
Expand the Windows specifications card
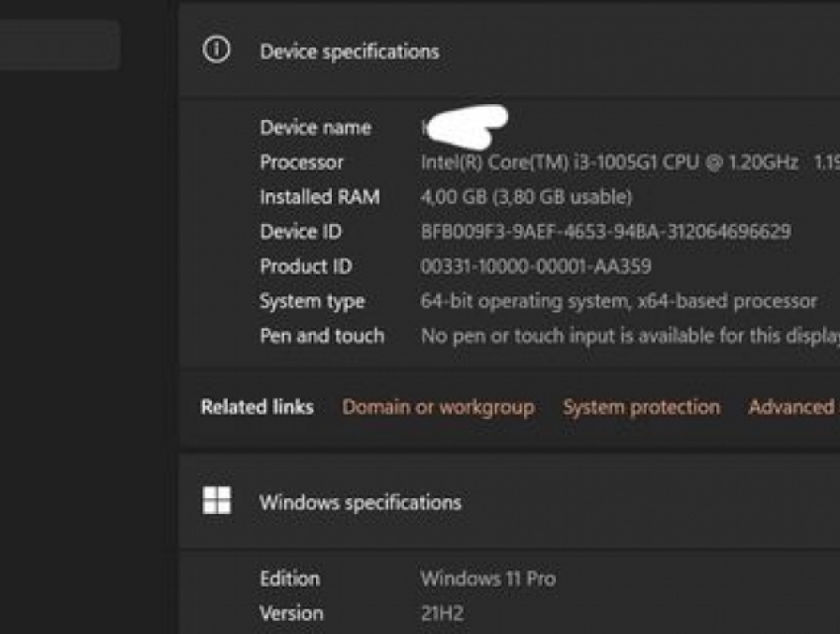(362, 500)
